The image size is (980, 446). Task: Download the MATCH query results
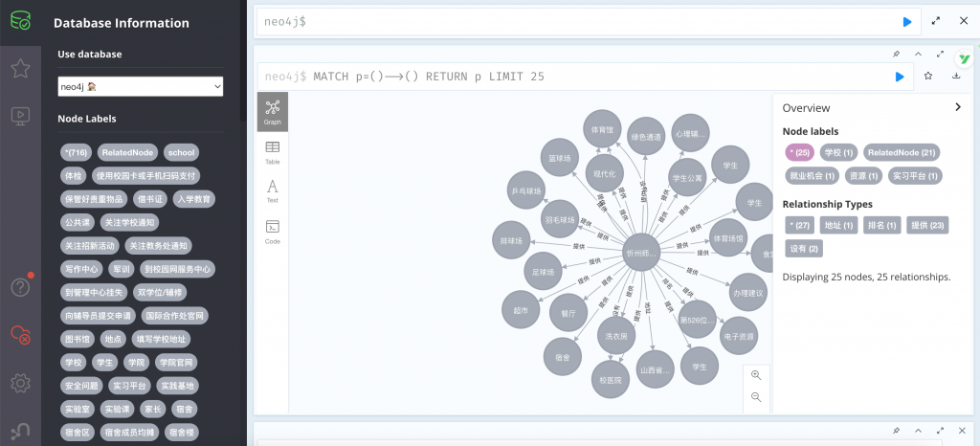click(956, 77)
